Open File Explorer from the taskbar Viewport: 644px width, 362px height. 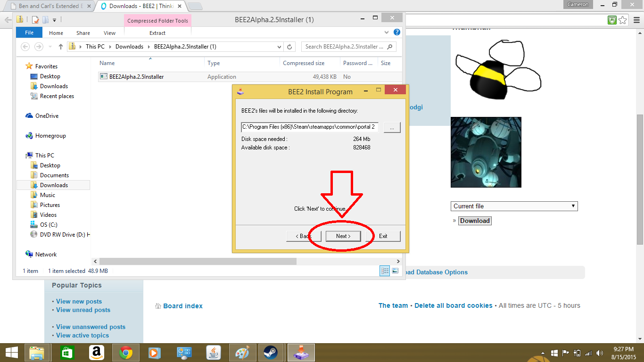click(x=37, y=353)
